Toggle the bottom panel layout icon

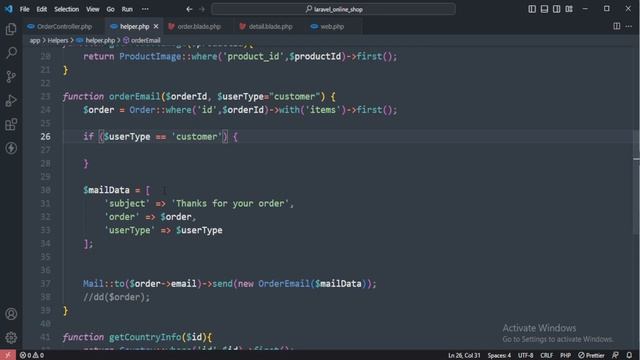click(544, 9)
